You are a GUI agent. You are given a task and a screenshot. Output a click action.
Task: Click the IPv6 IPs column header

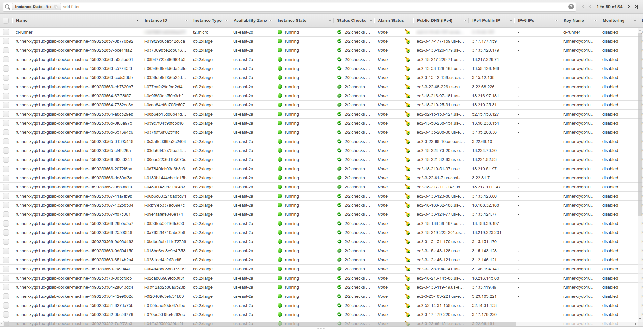pyautogui.click(x=526, y=21)
